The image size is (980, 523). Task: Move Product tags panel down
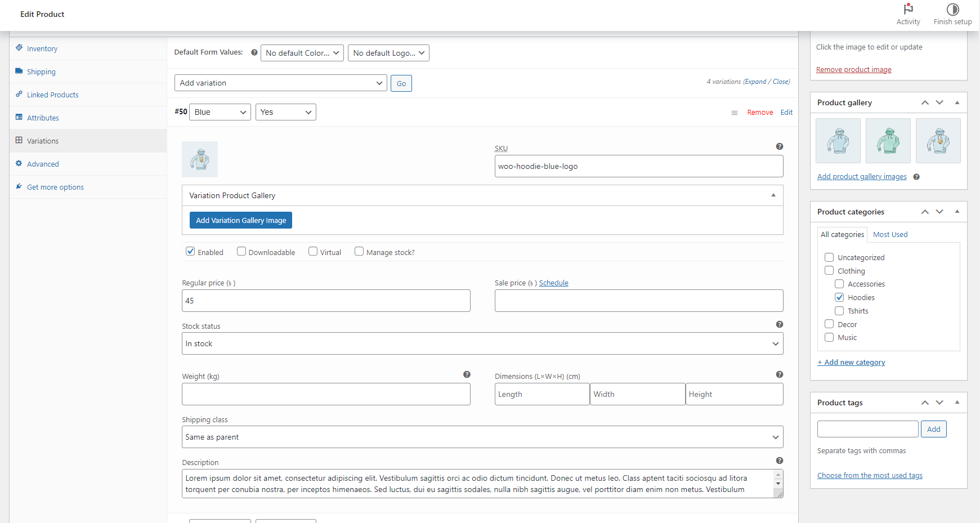pos(939,403)
